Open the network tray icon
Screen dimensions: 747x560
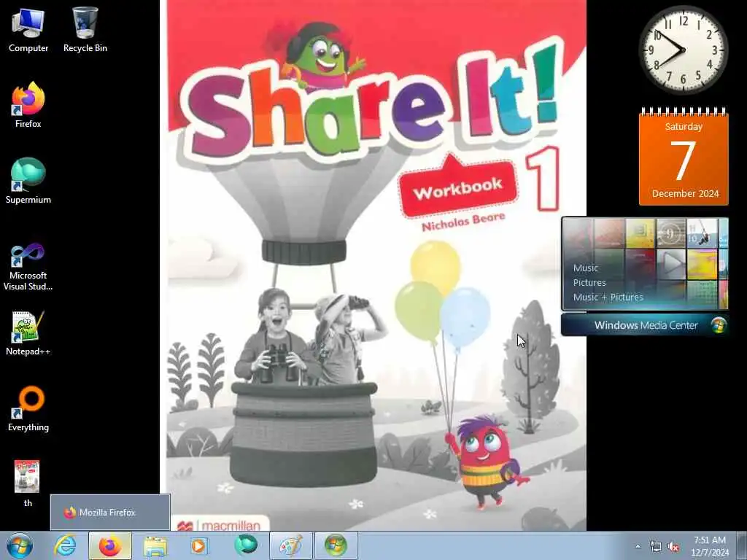click(x=656, y=547)
